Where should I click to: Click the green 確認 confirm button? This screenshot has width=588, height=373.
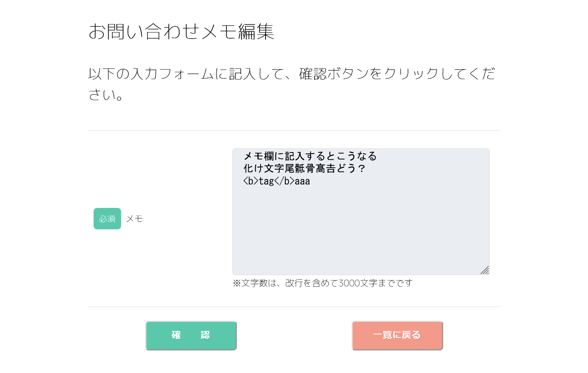(x=191, y=335)
